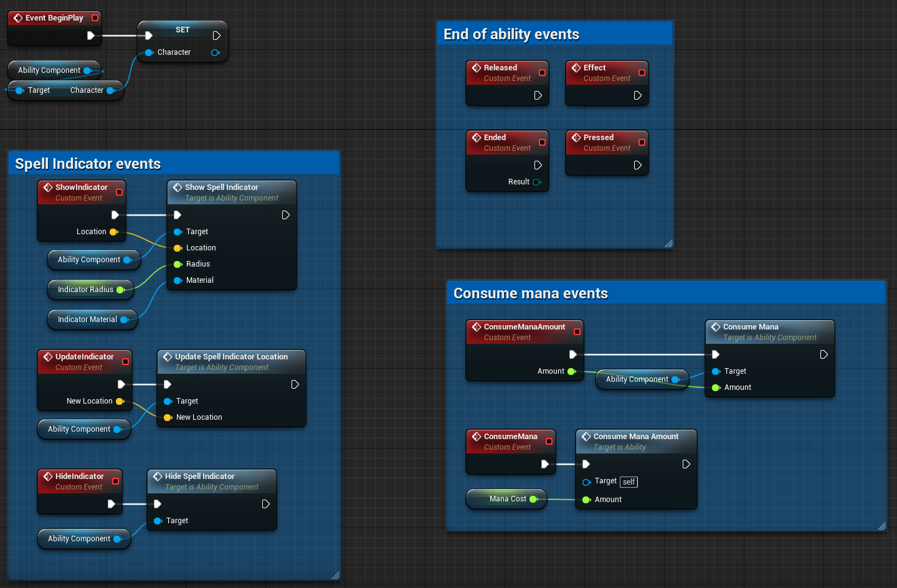Select the Spell Indicator events comment title
897x588 pixels.
point(88,164)
